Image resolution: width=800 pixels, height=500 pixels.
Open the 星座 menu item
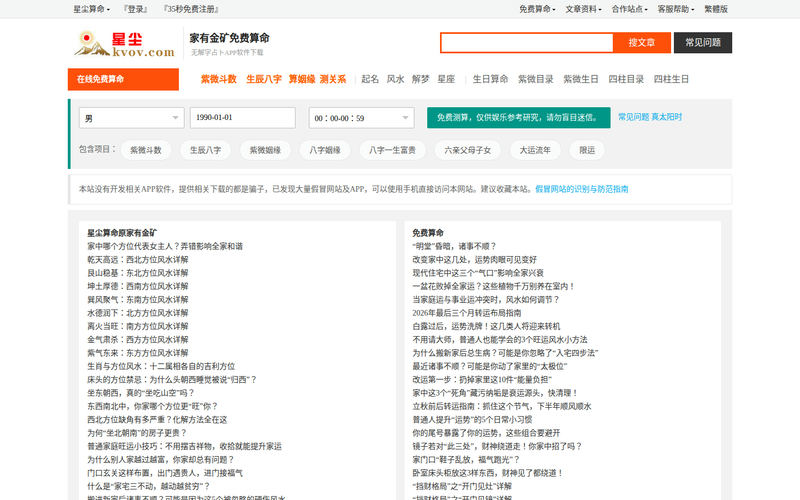(446, 79)
